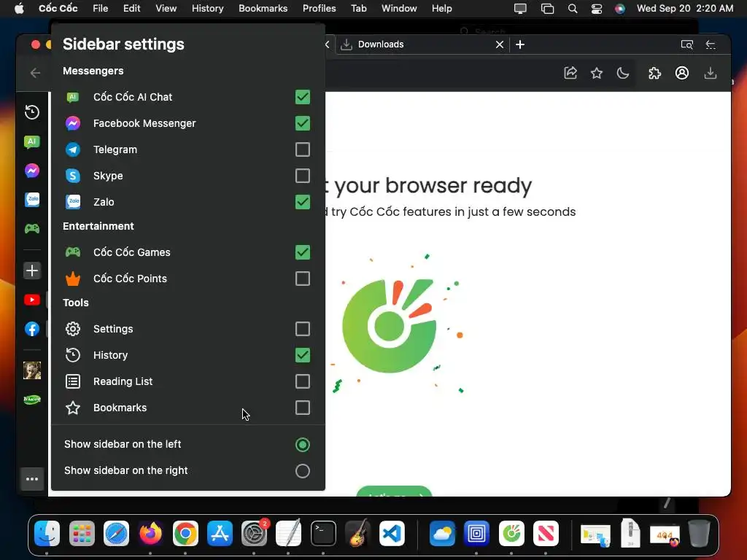The width and height of the screenshot is (747, 560).
Task: Open YouTube shortcut in sidebar
Action: 32,300
